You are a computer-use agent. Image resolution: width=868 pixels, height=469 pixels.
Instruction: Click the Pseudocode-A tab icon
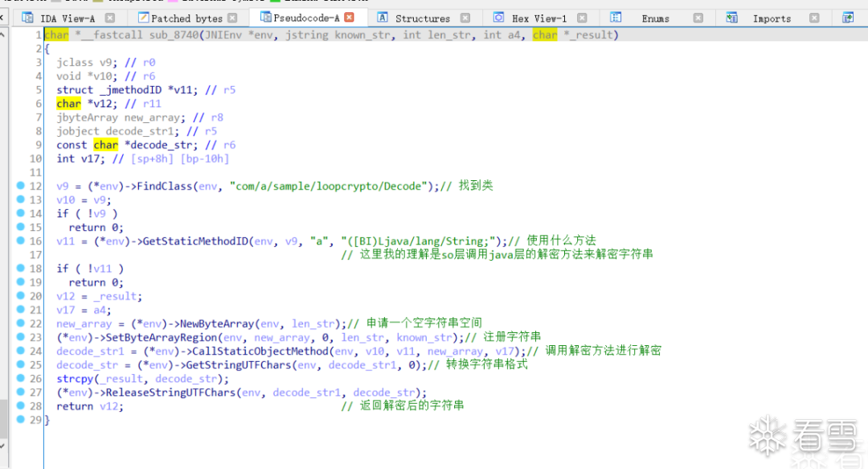[266, 17]
